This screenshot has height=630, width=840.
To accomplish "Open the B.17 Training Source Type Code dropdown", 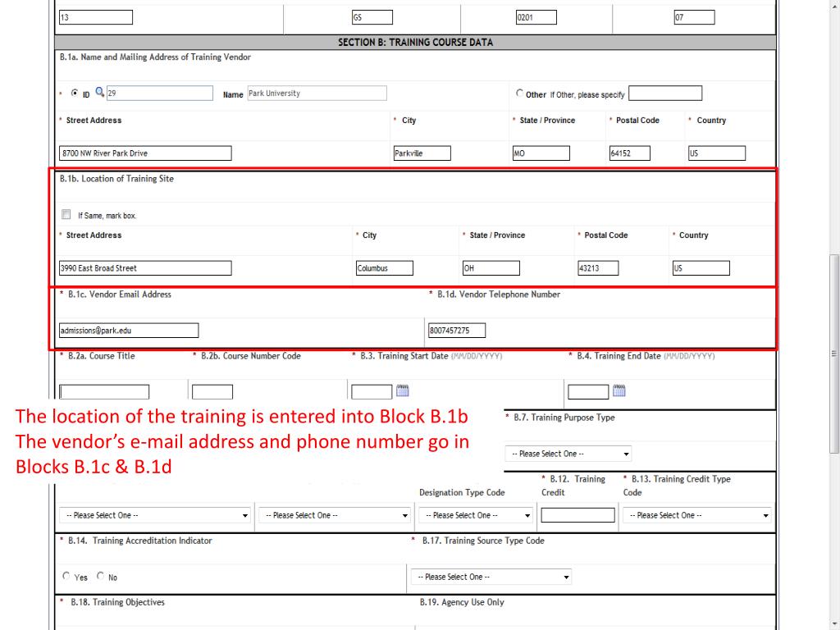I will [491, 577].
